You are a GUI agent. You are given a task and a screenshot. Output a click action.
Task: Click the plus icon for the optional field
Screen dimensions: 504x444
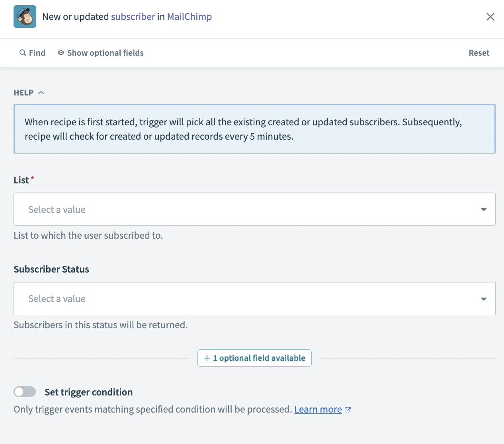(x=207, y=358)
